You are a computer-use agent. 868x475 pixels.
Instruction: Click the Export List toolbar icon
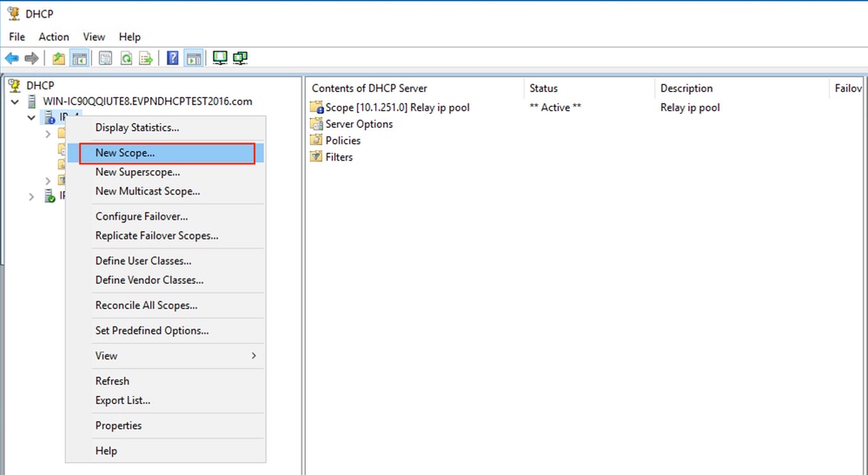[146, 58]
